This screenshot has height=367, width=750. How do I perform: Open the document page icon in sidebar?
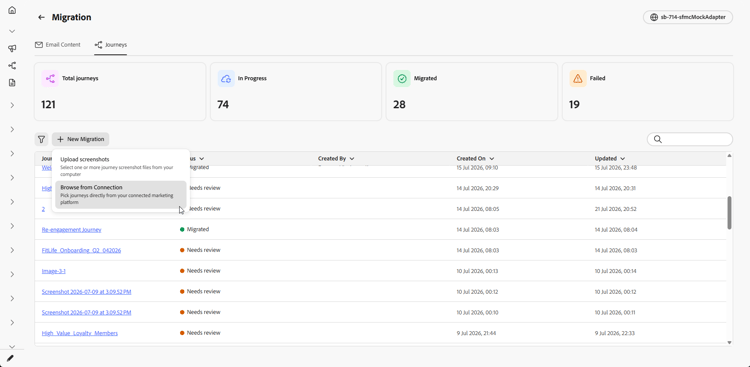click(x=12, y=83)
